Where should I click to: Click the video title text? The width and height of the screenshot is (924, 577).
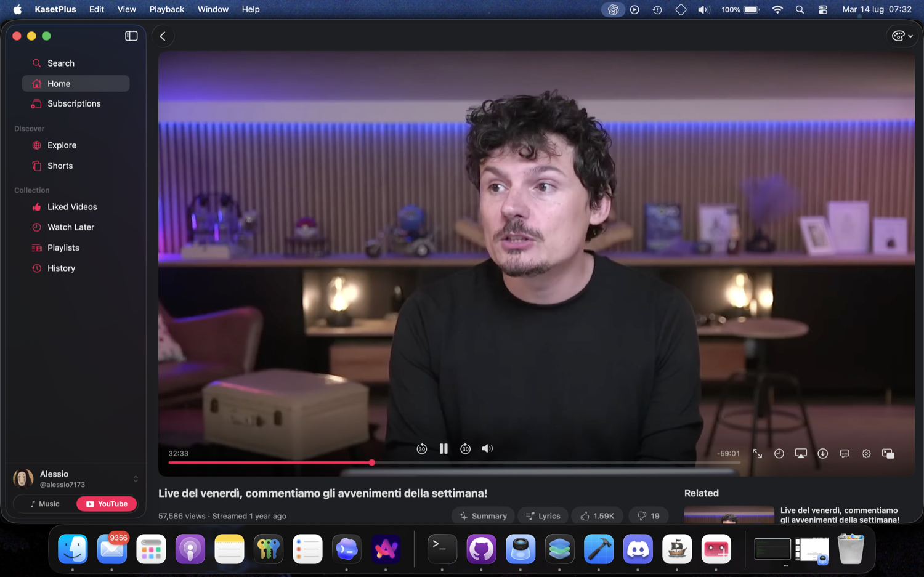323,493
